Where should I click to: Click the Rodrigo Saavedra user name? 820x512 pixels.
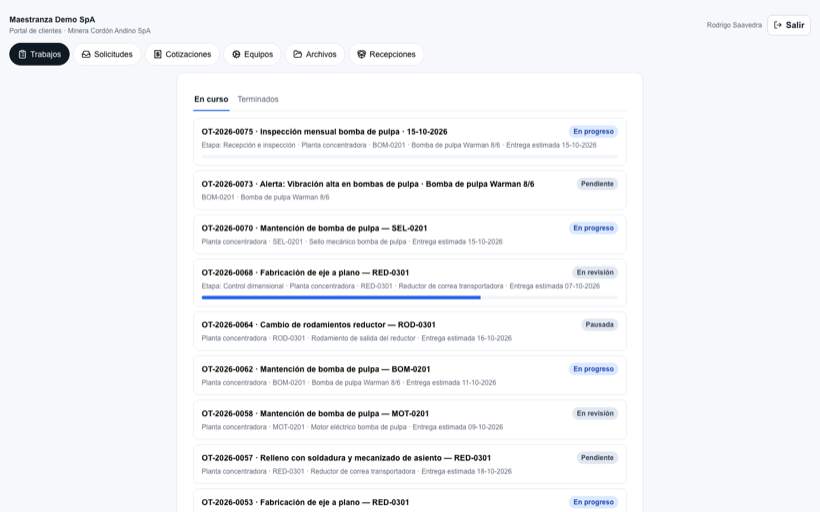click(734, 25)
